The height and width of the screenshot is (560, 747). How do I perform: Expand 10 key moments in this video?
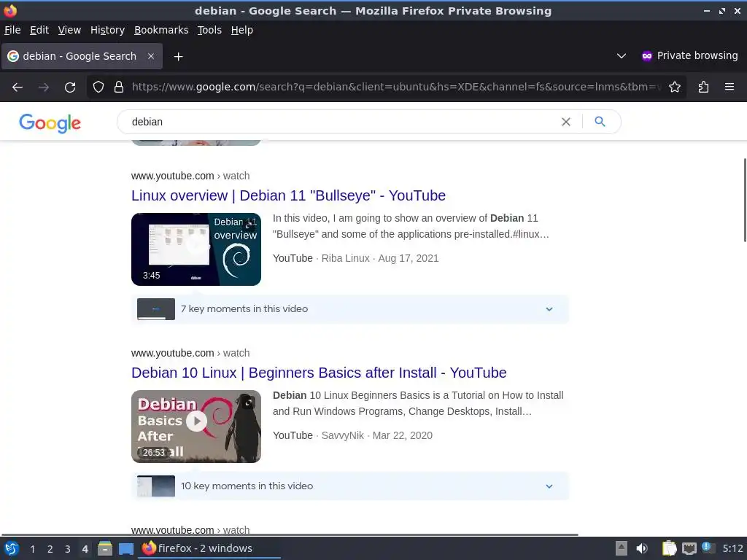[x=350, y=486]
